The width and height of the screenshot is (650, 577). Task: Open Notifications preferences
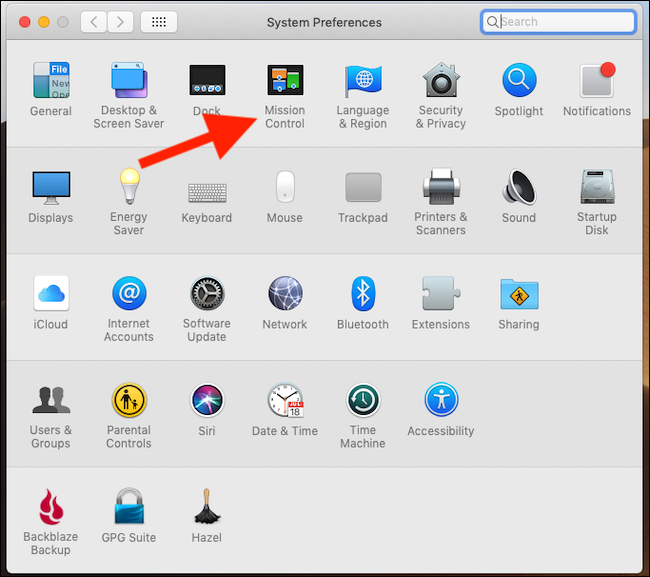597,80
